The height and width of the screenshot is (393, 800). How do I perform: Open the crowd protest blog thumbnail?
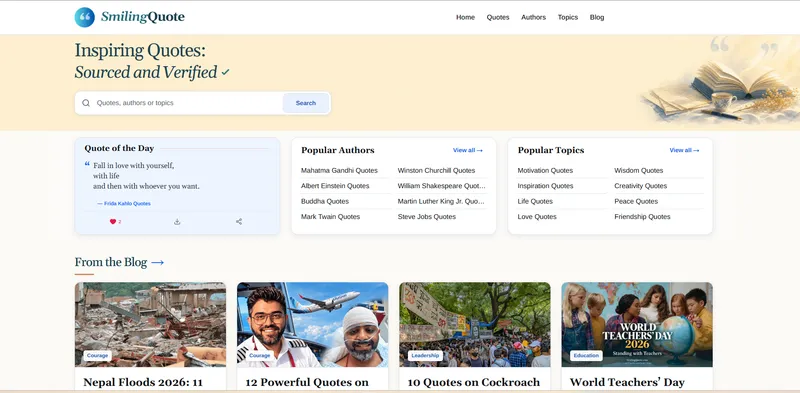[474, 325]
